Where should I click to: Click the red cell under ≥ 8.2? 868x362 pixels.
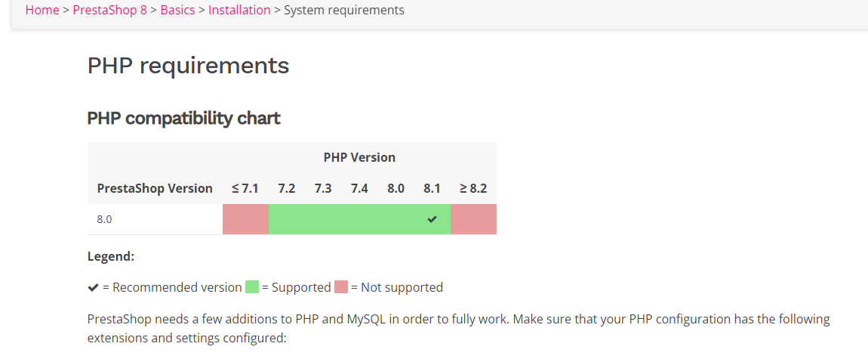click(x=473, y=219)
